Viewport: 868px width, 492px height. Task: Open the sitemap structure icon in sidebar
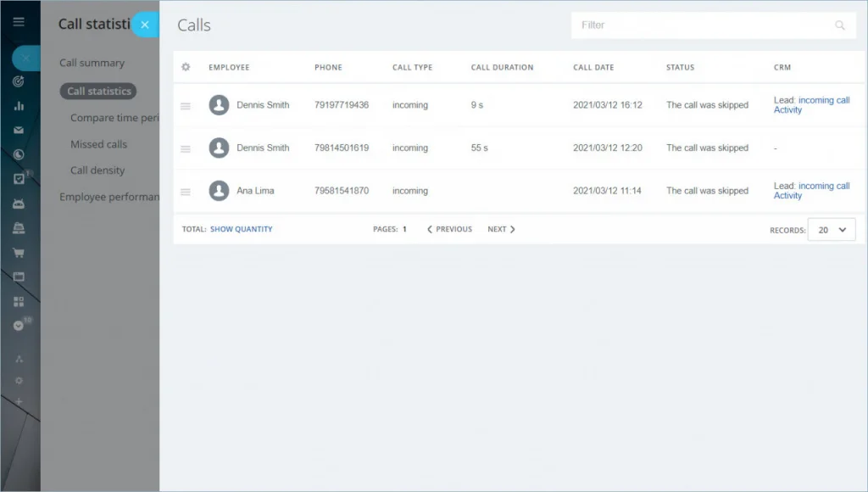tap(19, 359)
